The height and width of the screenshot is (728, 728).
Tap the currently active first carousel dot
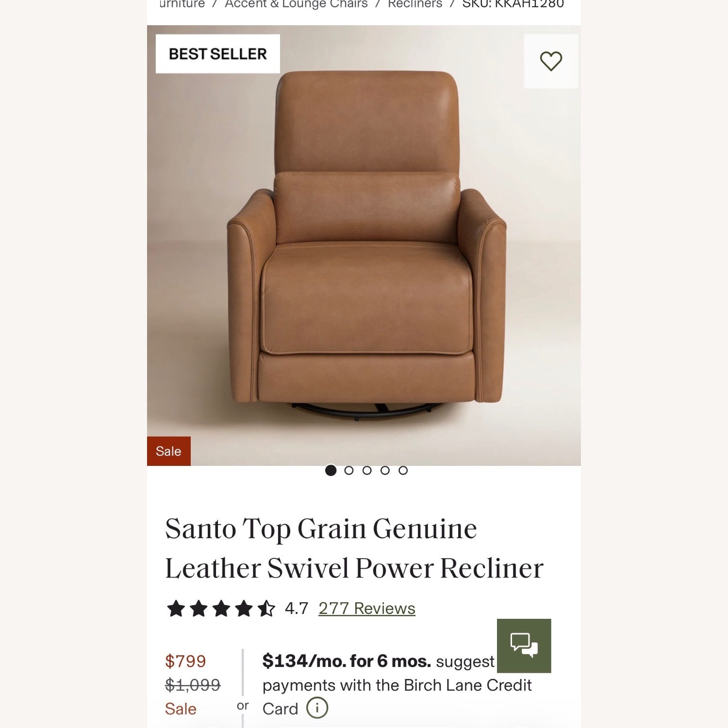[x=332, y=470]
